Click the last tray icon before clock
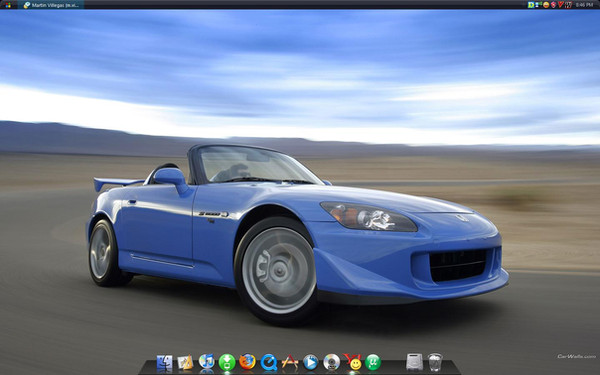 coord(568,5)
